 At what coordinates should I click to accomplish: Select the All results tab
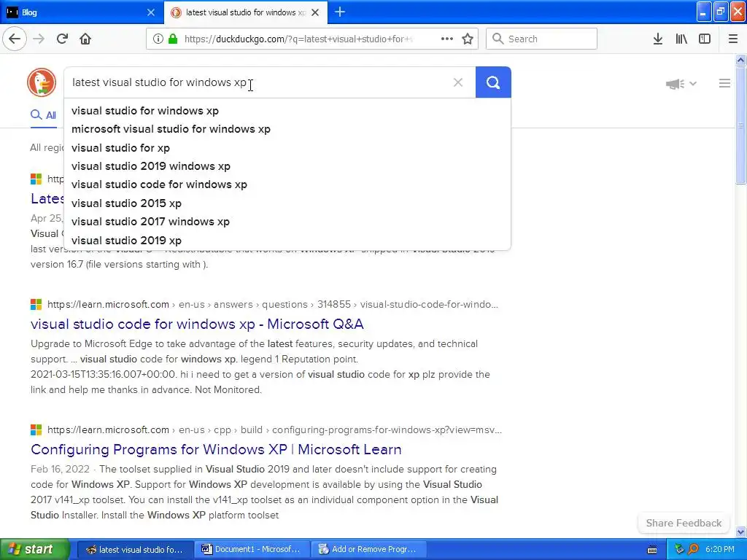point(43,115)
